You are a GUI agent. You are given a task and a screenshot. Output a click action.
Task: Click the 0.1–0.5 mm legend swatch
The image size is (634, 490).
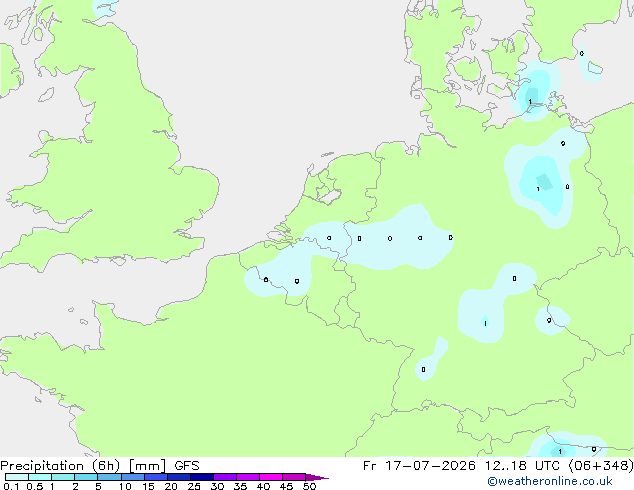pyautogui.click(x=17, y=477)
